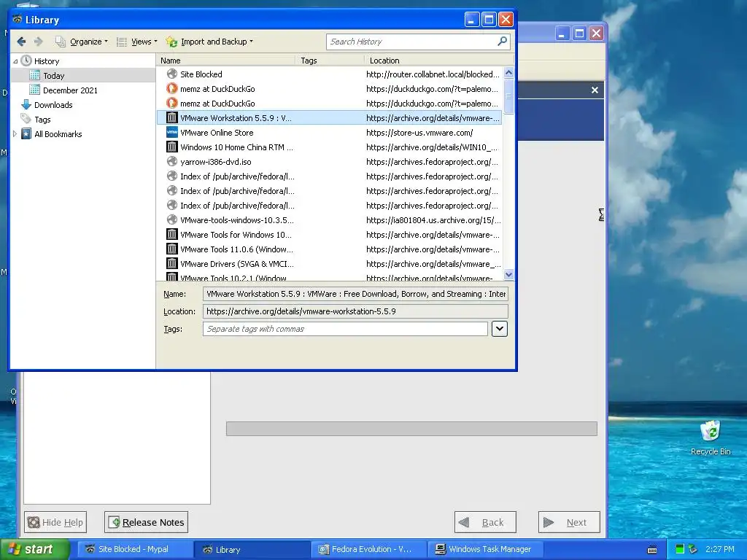The width and height of the screenshot is (747, 560).
Task: Click the installer progress bar
Action: pos(411,429)
